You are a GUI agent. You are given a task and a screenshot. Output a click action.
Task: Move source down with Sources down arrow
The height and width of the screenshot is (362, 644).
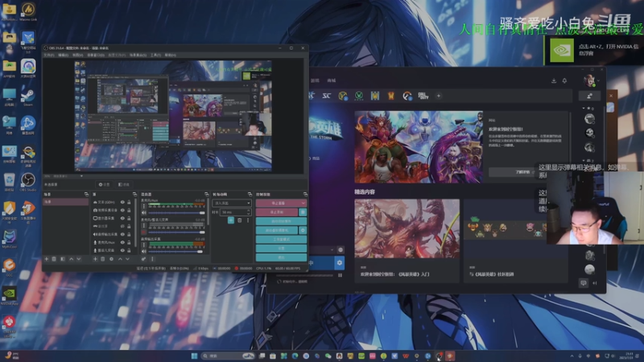tap(128, 259)
